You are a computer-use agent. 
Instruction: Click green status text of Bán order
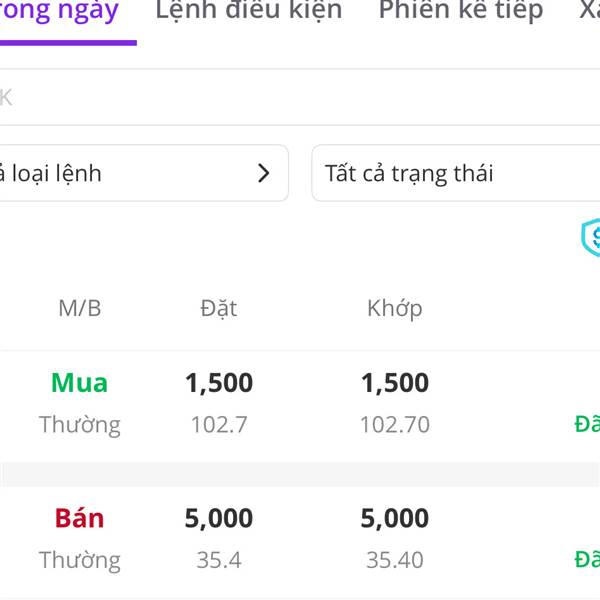point(587,559)
